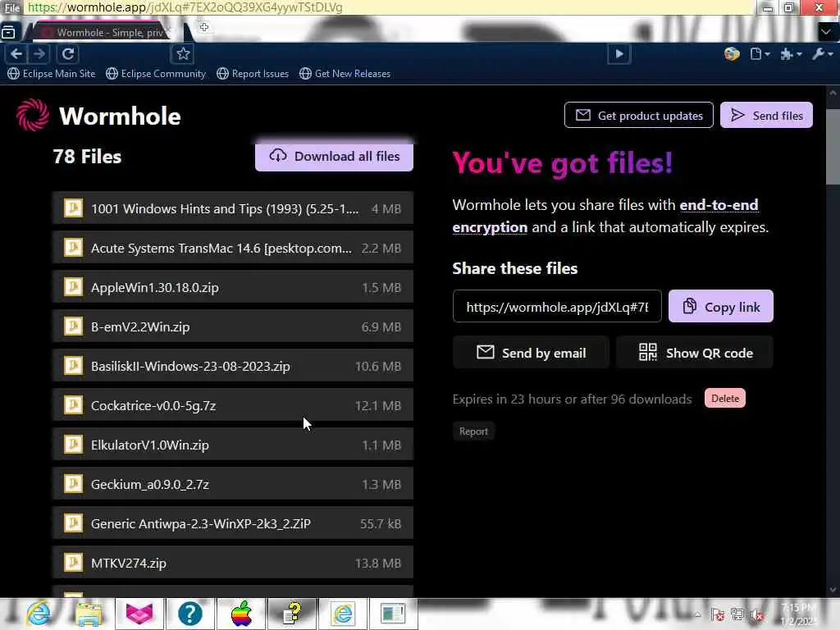Click the share link URL field

click(x=557, y=307)
